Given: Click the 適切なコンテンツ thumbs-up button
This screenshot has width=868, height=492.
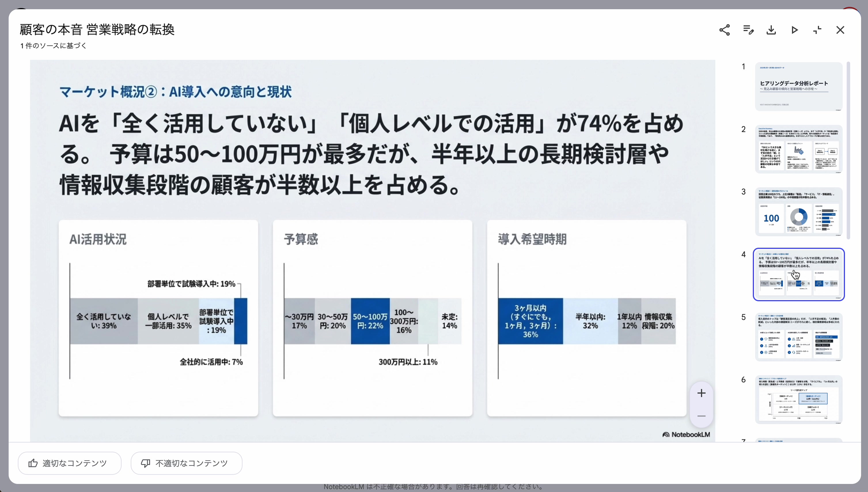Looking at the screenshot, I should click(70, 463).
